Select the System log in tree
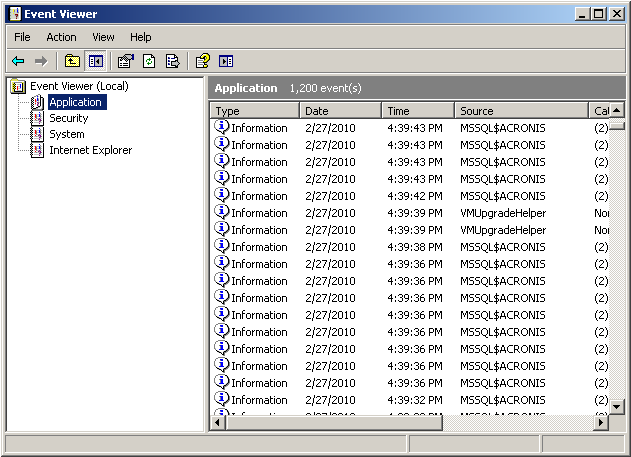The height and width of the screenshot is (457, 631). coord(66,134)
